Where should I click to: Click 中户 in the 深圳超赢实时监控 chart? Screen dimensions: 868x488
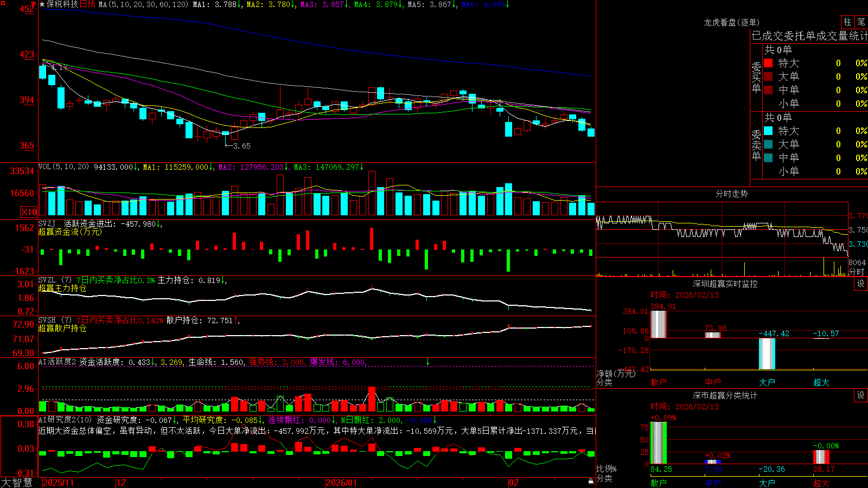(x=713, y=382)
